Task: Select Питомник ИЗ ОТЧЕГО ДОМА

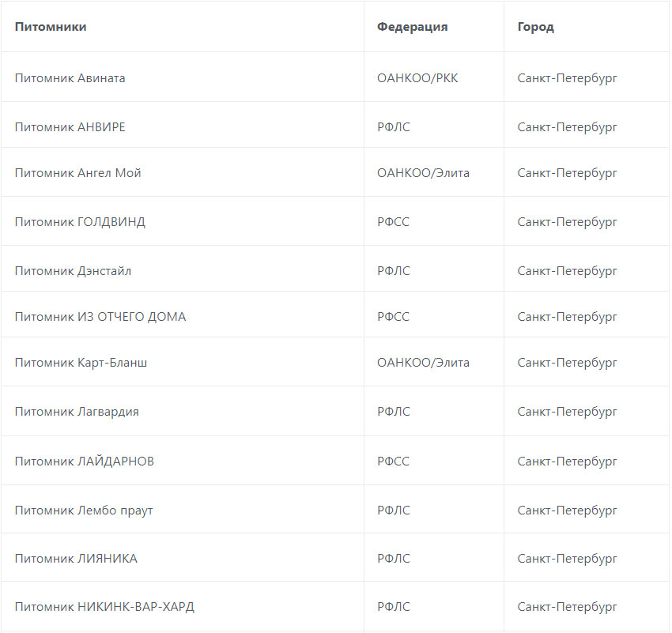Action: coord(100,317)
